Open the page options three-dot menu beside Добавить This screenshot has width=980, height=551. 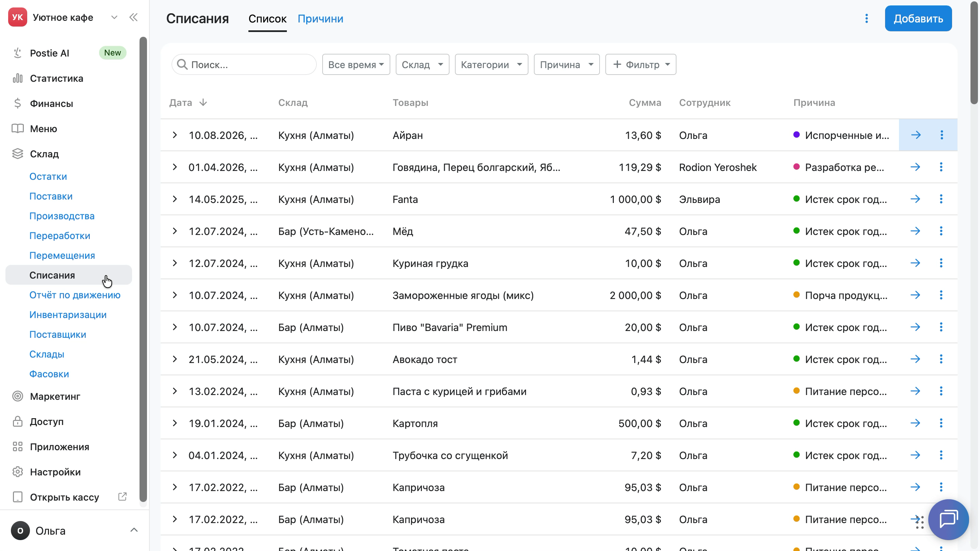[866, 18]
